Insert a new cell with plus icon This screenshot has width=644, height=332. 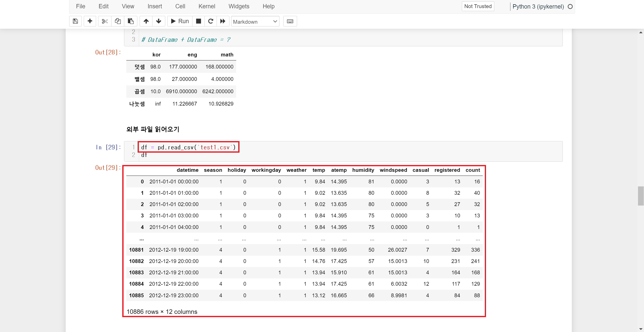90,21
